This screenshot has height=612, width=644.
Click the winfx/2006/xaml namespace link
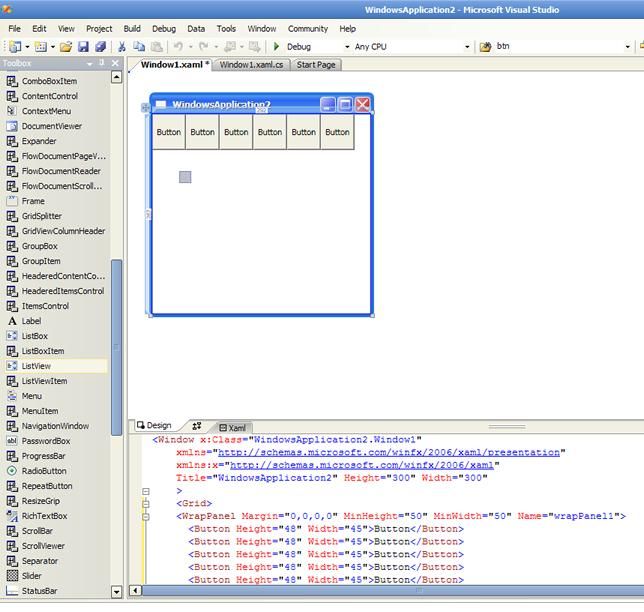point(361,465)
